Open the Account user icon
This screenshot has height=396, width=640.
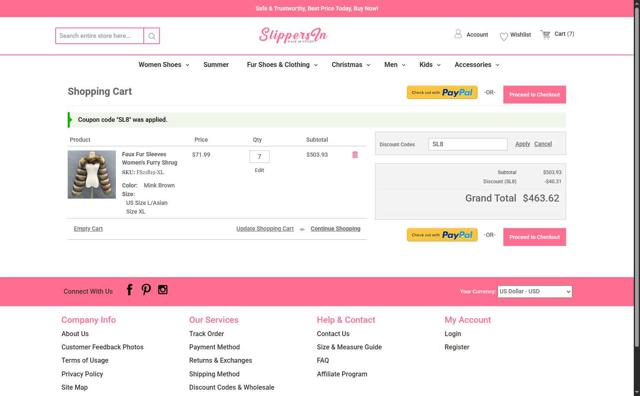pyautogui.click(x=458, y=34)
